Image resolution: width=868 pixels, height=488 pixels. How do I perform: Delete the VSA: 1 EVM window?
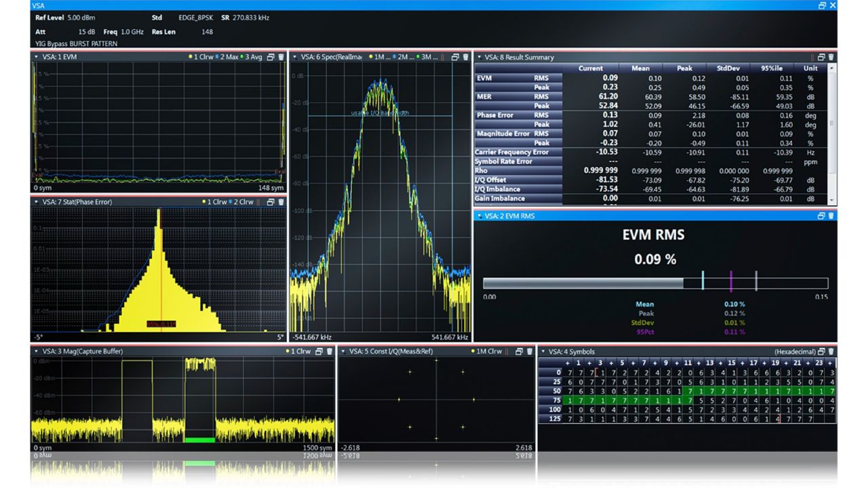point(281,57)
